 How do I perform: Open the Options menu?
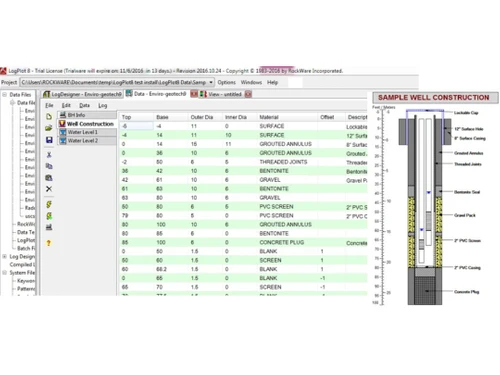click(227, 82)
